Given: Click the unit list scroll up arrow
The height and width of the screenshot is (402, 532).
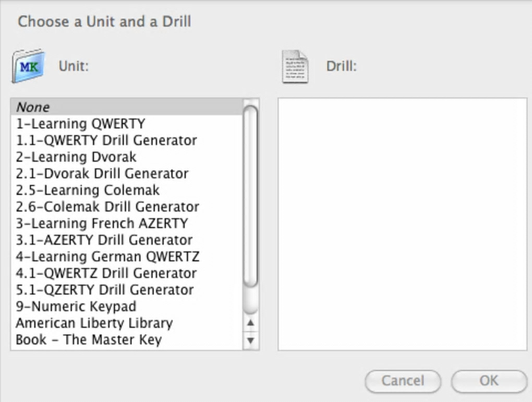Looking at the screenshot, I should point(251,323).
